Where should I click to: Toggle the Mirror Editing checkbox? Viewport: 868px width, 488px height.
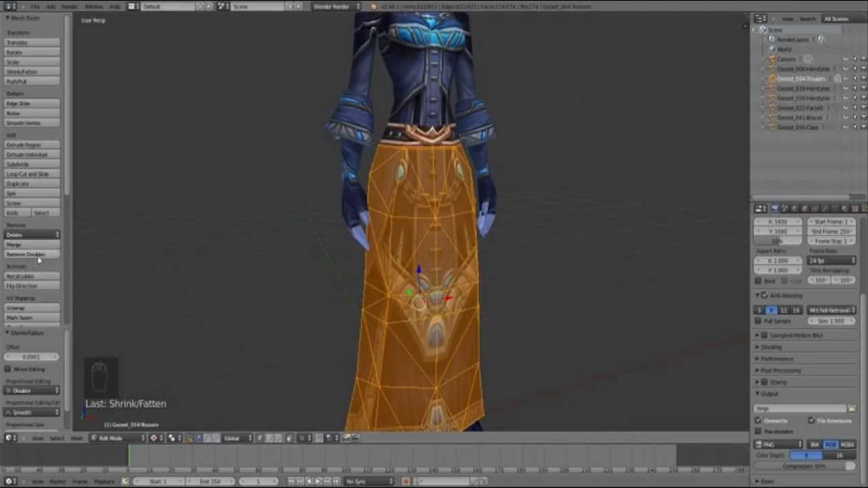(x=7, y=369)
